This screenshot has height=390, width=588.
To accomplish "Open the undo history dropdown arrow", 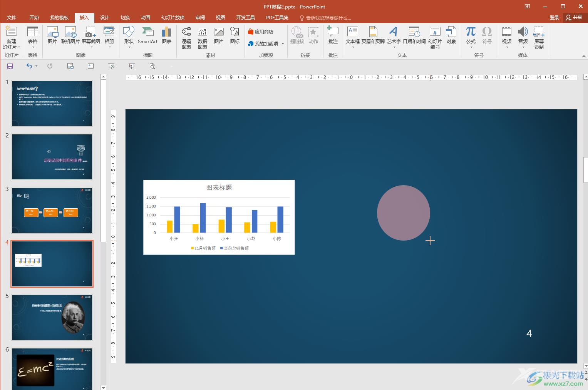I will (37, 66).
